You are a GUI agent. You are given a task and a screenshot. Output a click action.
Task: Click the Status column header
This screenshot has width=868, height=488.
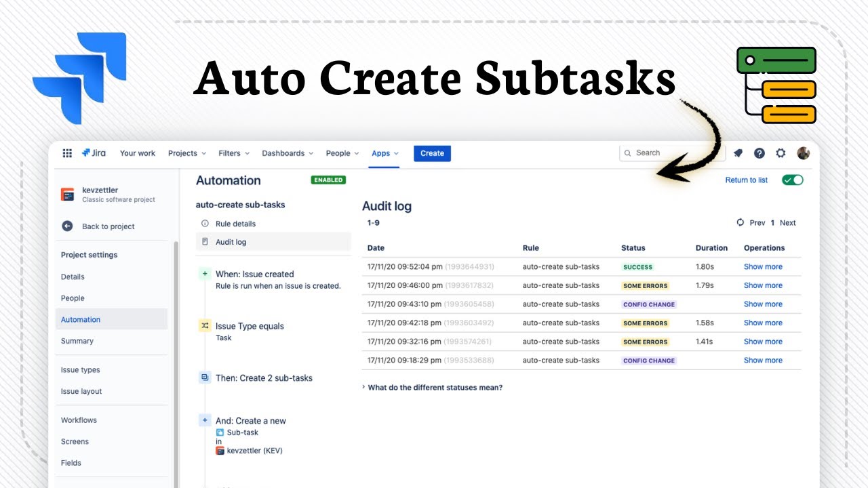point(633,248)
